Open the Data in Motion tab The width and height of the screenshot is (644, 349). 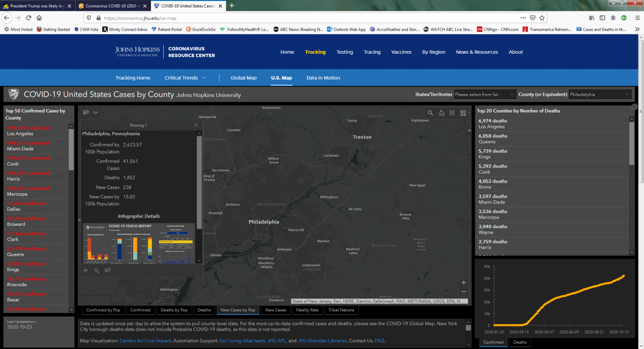[x=323, y=78]
